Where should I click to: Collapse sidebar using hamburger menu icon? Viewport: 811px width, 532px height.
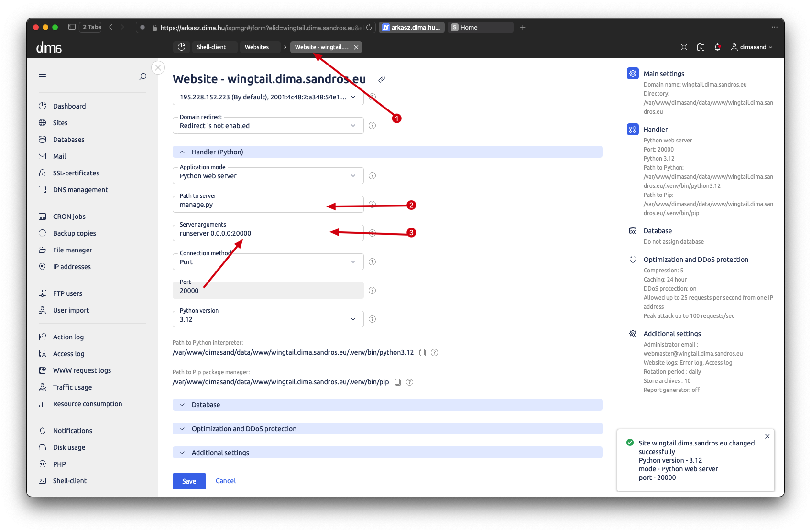[43, 76]
